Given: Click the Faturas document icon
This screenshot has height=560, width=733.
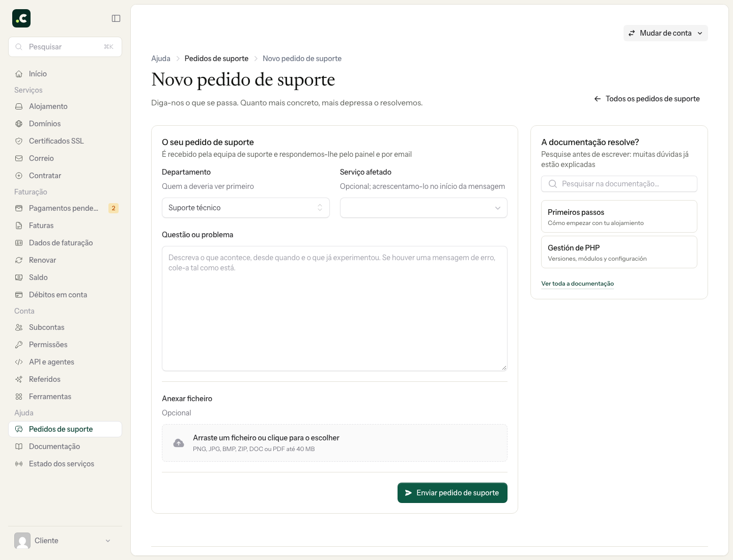Looking at the screenshot, I should [x=19, y=226].
